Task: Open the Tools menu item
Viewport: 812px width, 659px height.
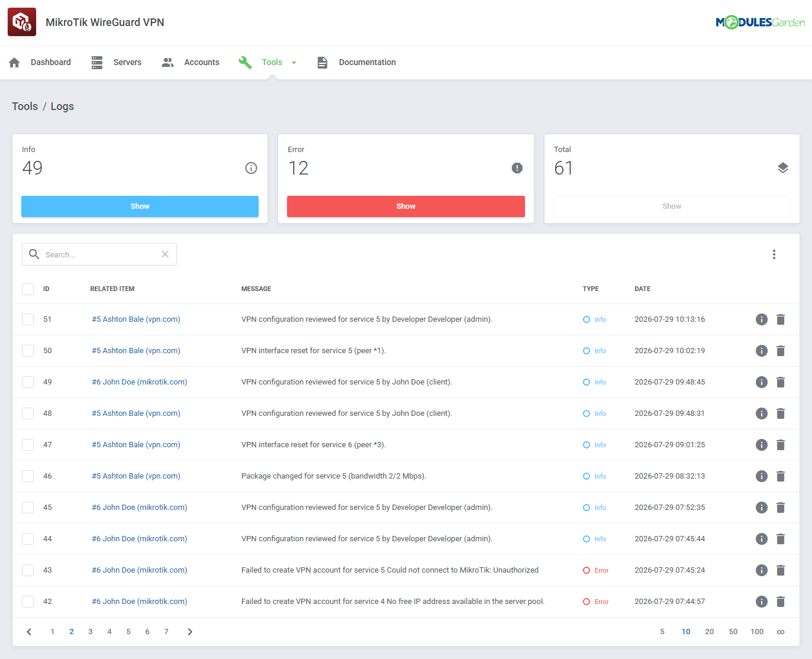Action: pyautogui.click(x=272, y=62)
